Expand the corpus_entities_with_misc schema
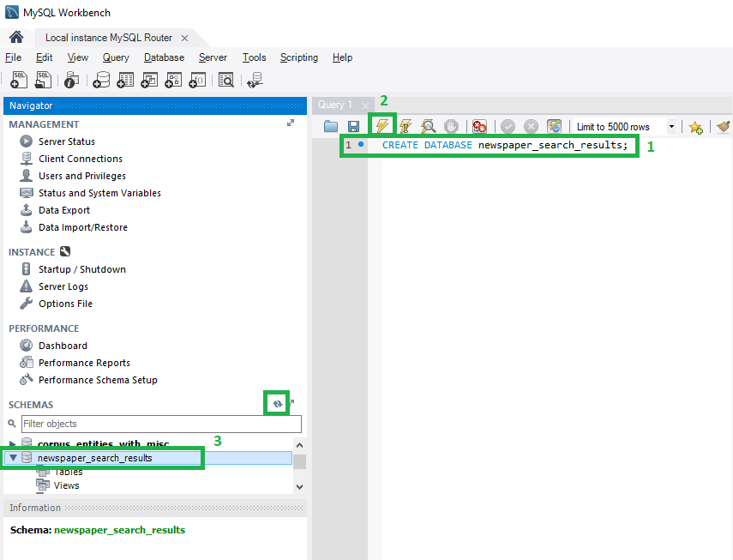Image resolution: width=733 pixels, height=560 pixels. pos(15,442)
